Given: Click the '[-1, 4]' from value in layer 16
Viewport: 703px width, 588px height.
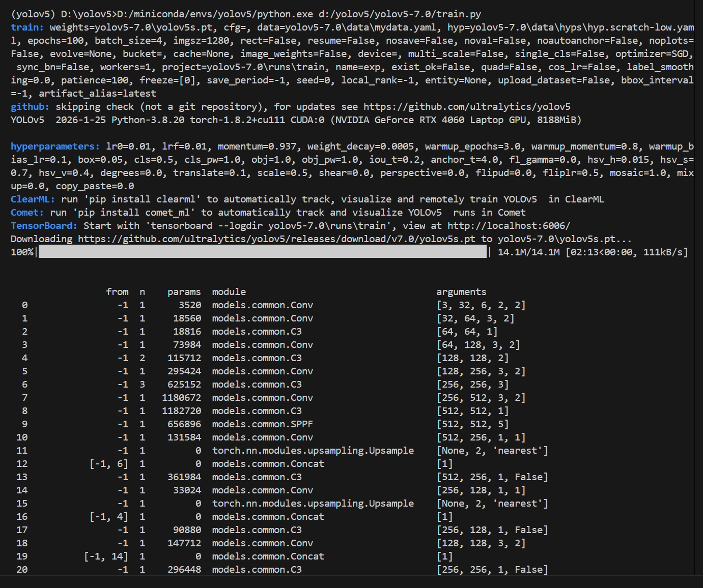Looking at the screenshot, I should click(109, 517).
